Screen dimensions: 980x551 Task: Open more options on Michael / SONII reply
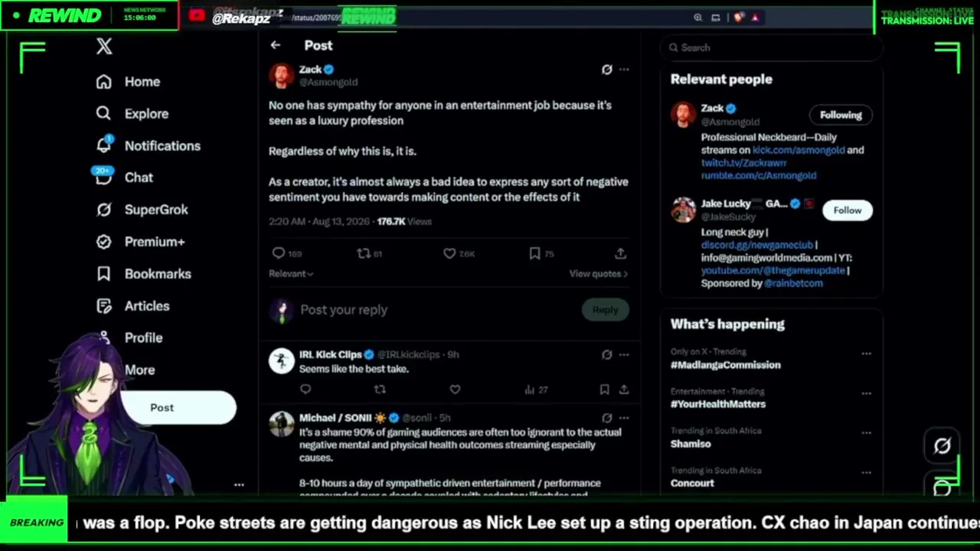[x=624, y=418]
